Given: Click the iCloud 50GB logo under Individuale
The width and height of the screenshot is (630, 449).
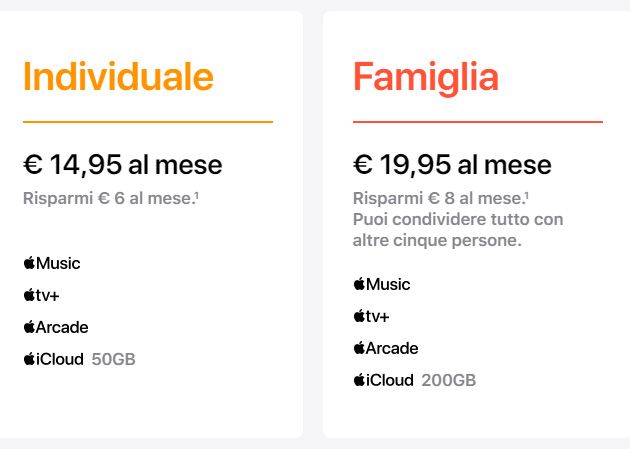Looking at the screenshot, I should (53, 359).
